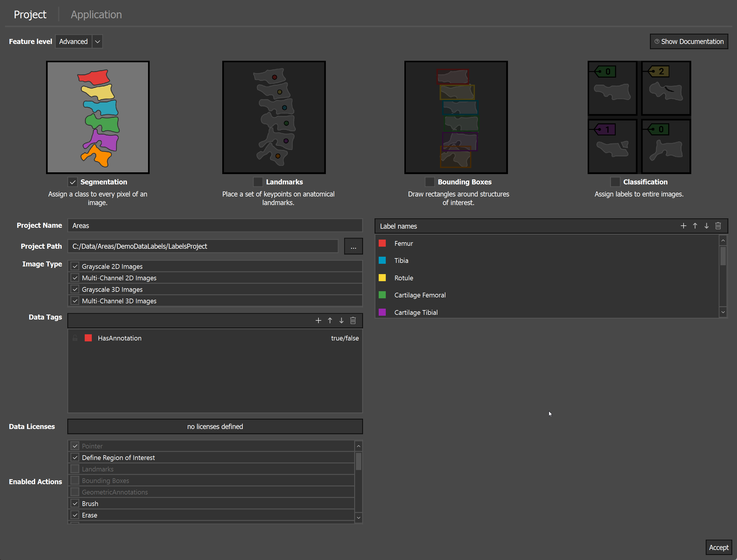Move selected label name down
737x560 pixels.
pyautogui.click(x=706, y=226)
